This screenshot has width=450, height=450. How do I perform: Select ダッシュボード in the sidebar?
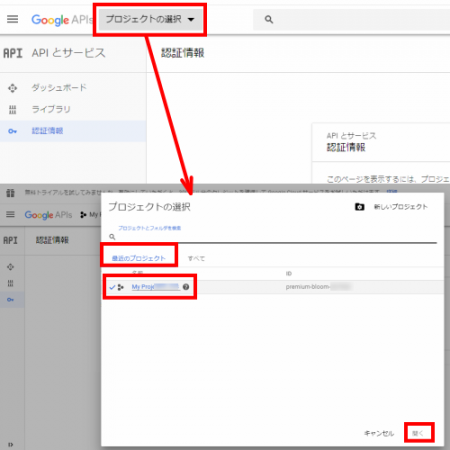[x=59, y=88]
